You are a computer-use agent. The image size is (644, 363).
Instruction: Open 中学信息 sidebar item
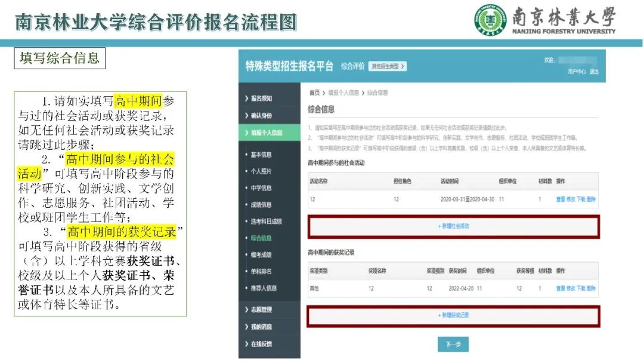pyautogui.click(x=261, y=188)
